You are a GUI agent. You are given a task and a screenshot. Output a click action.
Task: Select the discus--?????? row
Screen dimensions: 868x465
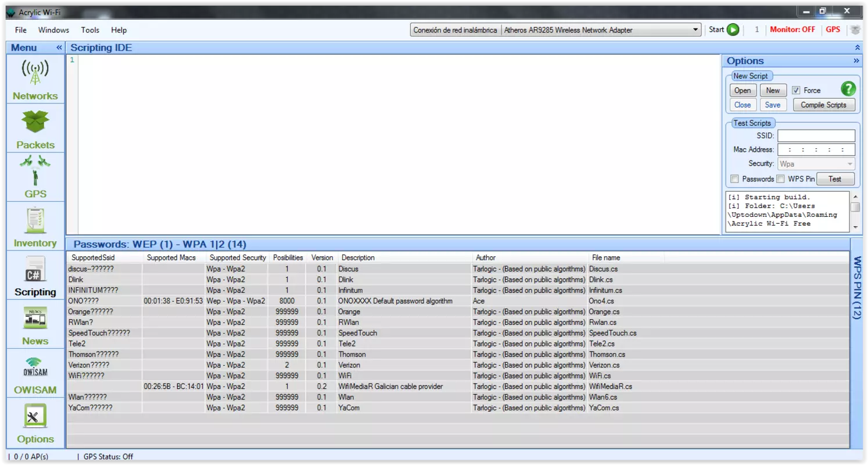[458, 269]
